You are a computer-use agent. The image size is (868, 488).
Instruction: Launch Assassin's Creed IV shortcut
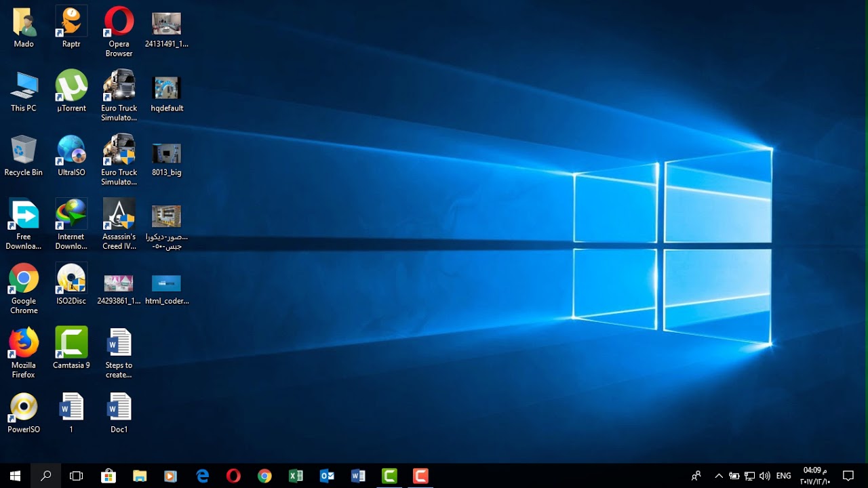tap(119, 214)
